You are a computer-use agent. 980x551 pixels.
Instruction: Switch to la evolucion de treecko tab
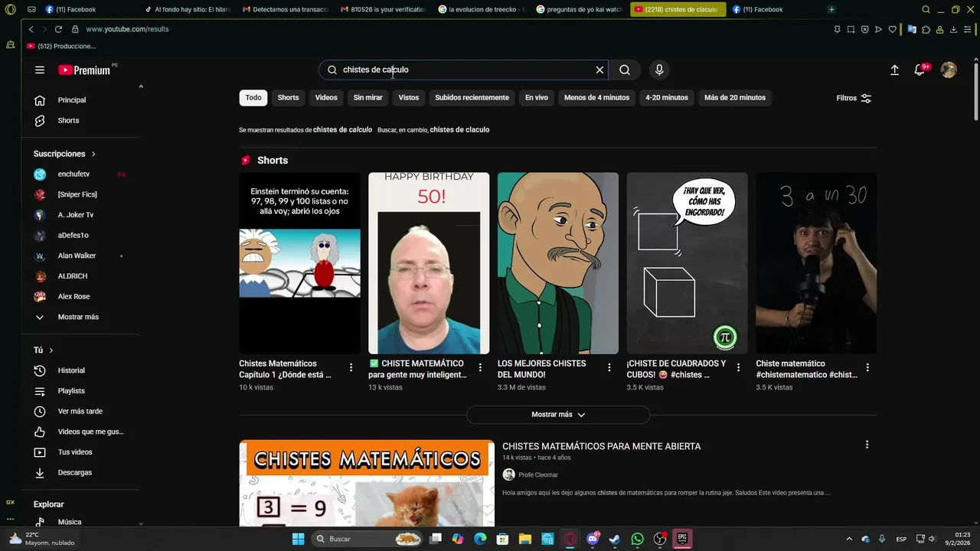[x=481, y=9]
